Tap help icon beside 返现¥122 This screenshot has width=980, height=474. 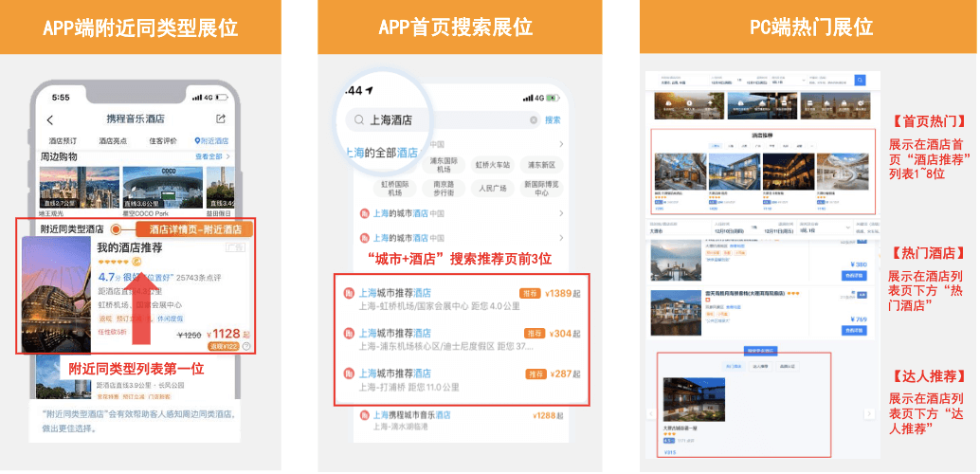click(x=246, y=346)
